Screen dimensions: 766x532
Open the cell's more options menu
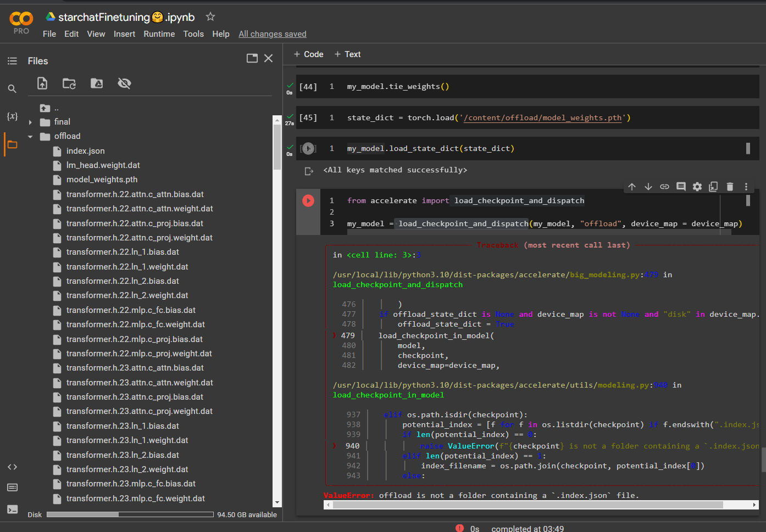pos(746,187)
